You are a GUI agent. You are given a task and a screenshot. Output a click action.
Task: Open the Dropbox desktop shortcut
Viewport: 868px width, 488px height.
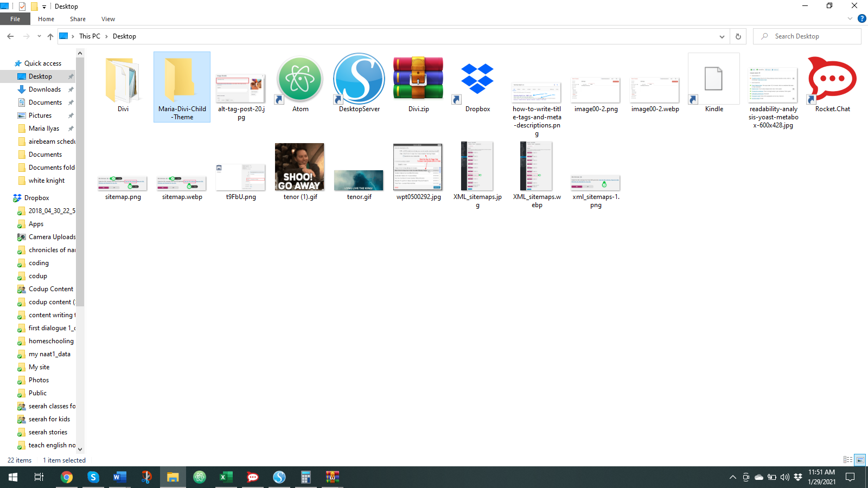477,80
